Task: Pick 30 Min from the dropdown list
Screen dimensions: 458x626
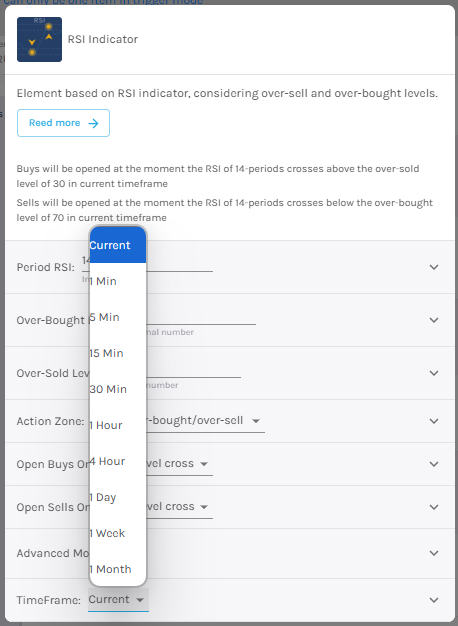Action: coord(118,389)
